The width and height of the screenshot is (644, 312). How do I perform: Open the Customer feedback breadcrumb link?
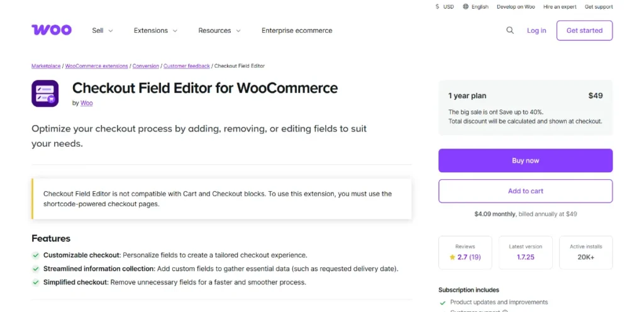(x=187, y=66)
